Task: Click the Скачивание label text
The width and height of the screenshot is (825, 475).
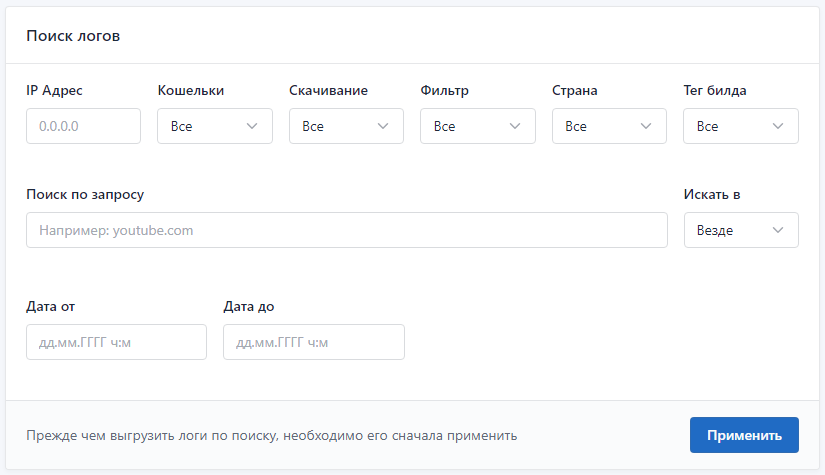Action: pyautogui.click(x=328, y=90)
